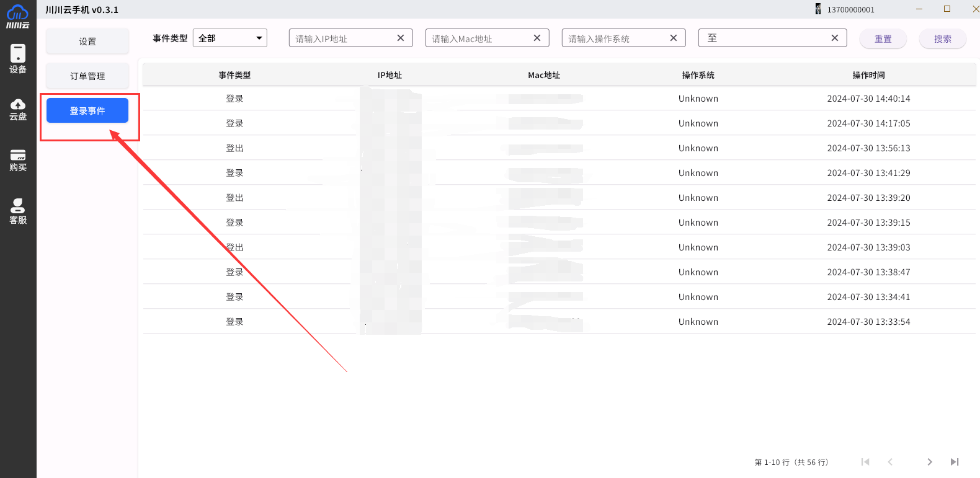Image resolution: width=980 pixels, height=478 pixels.
Task: Open the 云盘 cloud drive icon
Action: (18, 109)
